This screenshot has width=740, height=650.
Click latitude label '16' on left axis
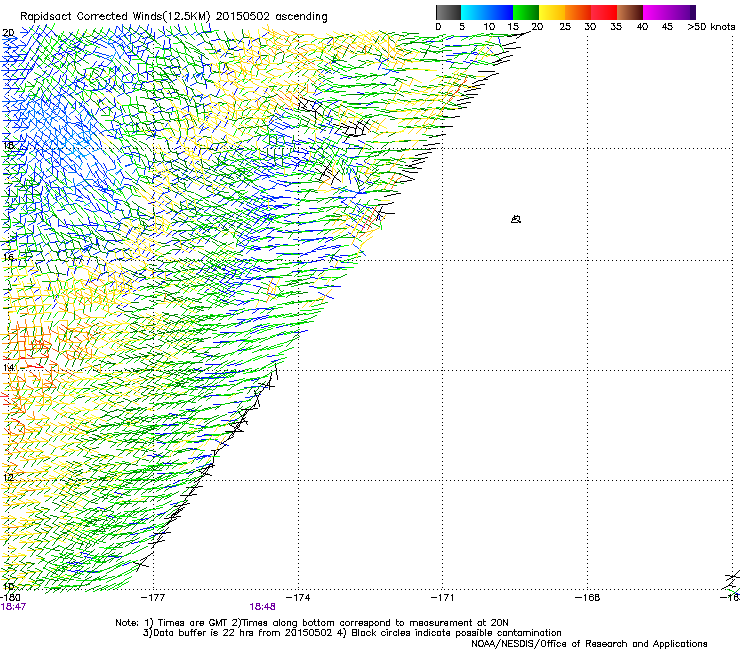8,257
